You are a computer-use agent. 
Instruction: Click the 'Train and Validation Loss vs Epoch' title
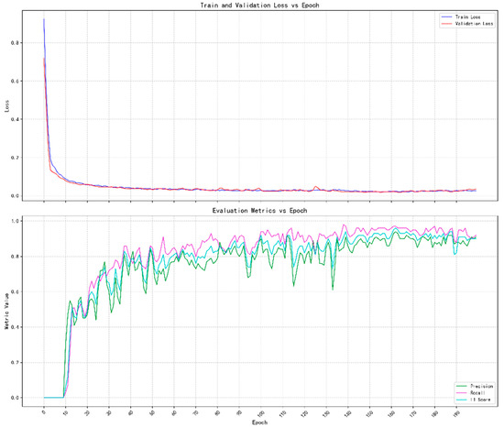click(x=259, y=5)
